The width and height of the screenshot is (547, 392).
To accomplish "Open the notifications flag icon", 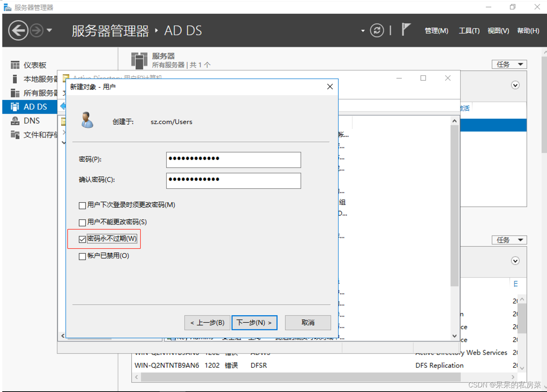I will click(406, 29).
